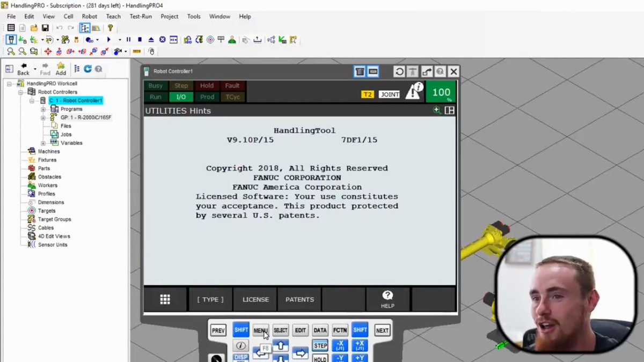Click the STEP key on pendant keypad

pos(320,346)
